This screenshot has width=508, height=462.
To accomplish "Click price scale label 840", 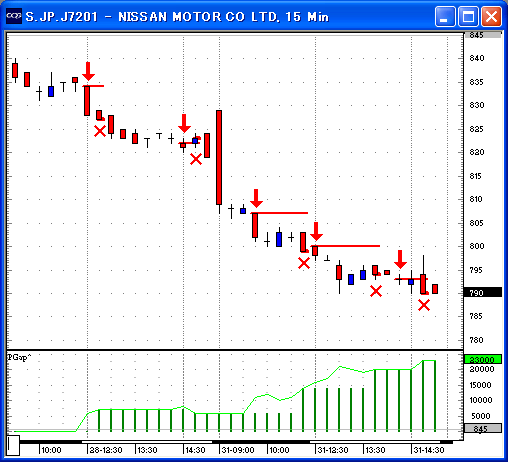I will click(477, 58).
